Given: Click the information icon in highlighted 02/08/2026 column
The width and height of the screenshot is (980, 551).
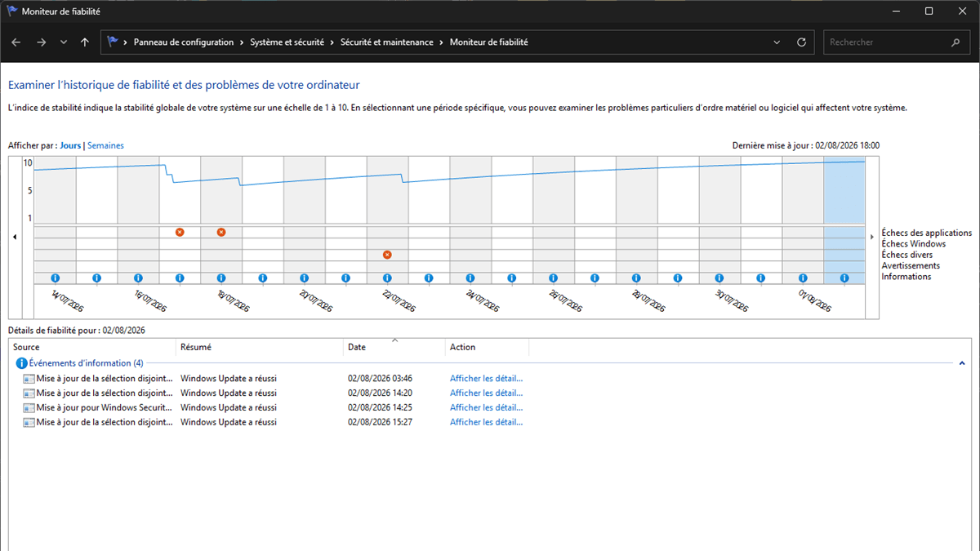Looking at the screenshot, I should (844, 278).
